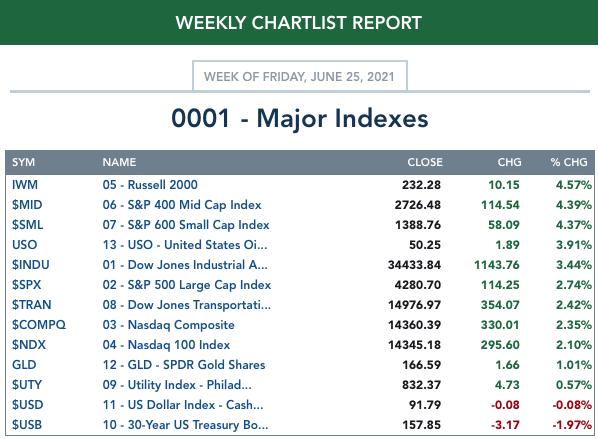Open the $MID symbol link

click(27, 205)
